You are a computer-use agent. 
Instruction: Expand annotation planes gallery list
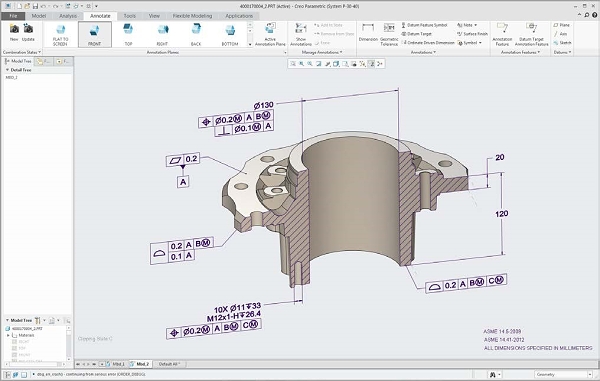point(250,44)
